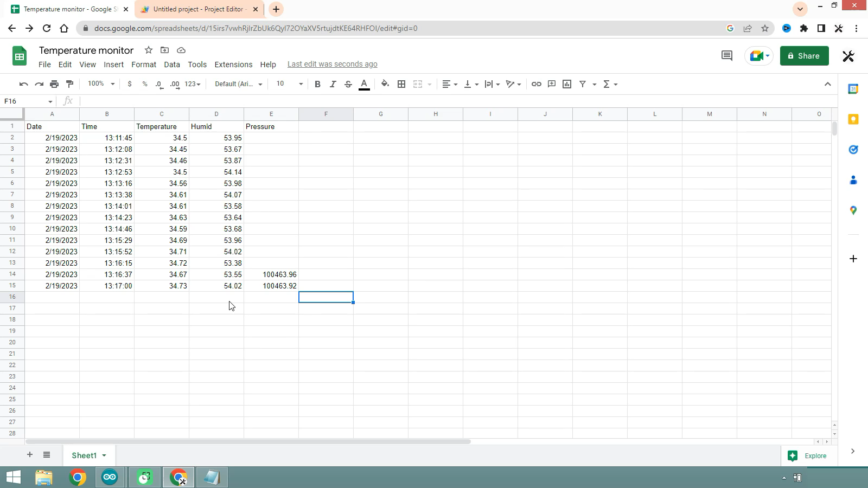Select the Paint format roller icon
Image resolution: width=868 pixels, height=488 pixels.
click(x=69, y=84)
